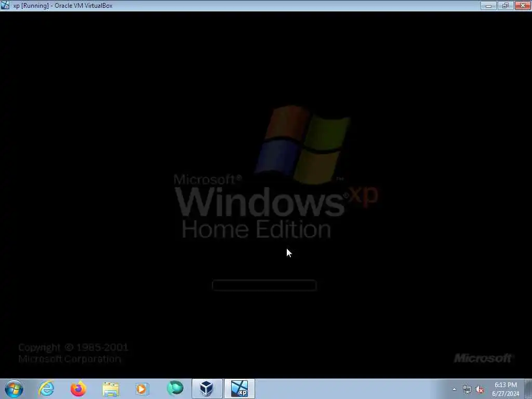Open Windows Explorer folder icon in taskbar
Viewport: 532px width, 399px height.
[111, 389]
